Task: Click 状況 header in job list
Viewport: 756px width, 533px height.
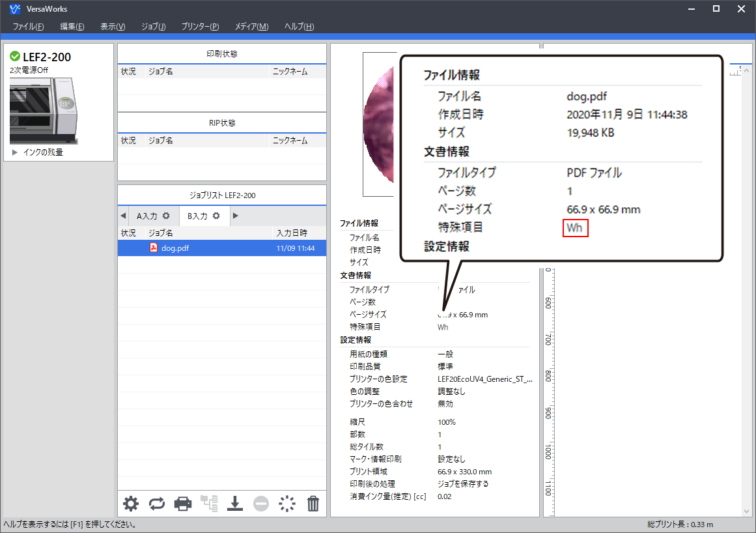Action: coord(128,233)
